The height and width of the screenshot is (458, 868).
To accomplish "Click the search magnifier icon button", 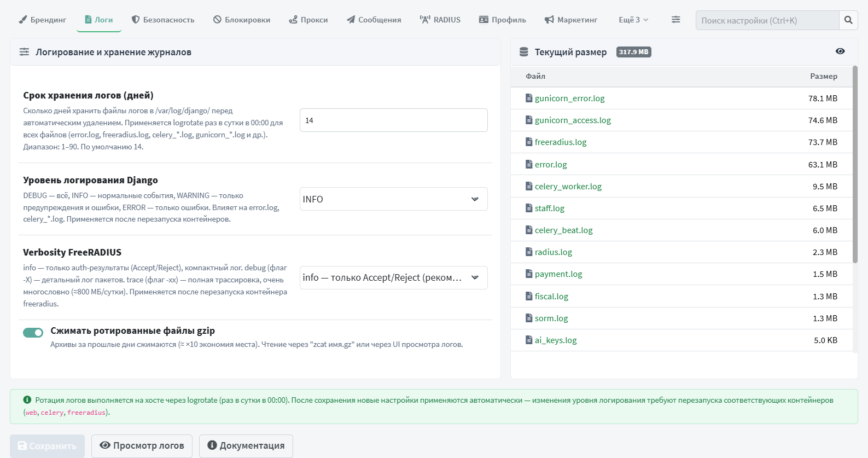I will coord(848,20).
